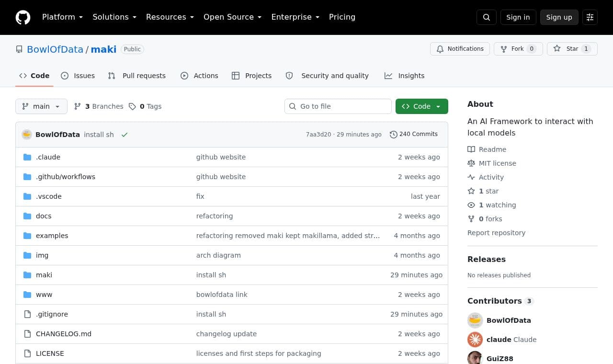The image size is (613, 364).
Task: Click the Notifications button
Action: [460, 49]
